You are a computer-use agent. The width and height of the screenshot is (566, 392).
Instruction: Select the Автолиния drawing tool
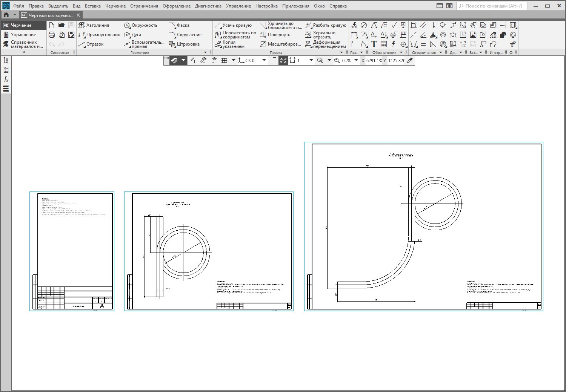(x=94, y=25)
